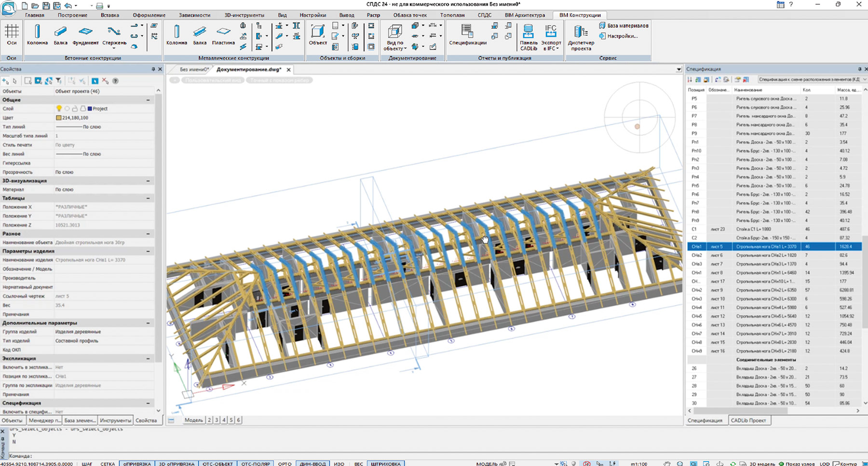Click the Объект tool

(318, 35)
